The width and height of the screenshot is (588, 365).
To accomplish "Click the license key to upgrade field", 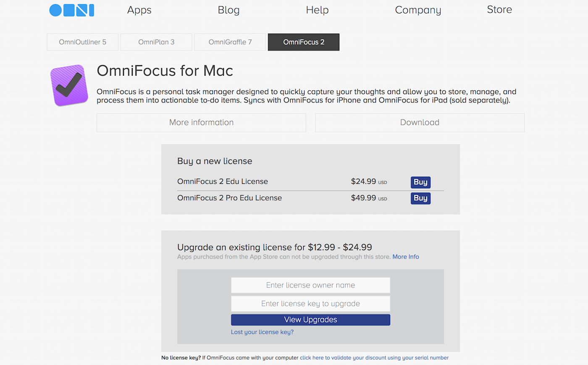I will pyautogui.click(x=310, y=304).
